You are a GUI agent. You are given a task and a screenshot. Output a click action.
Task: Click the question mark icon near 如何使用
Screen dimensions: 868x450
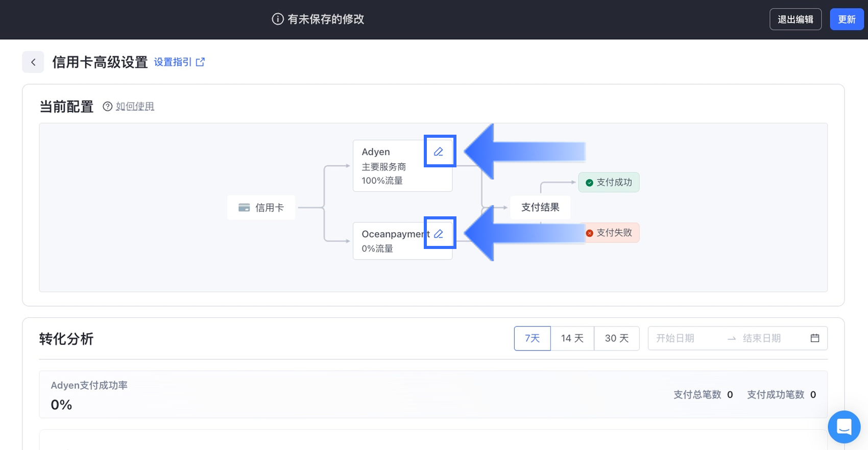[x=107, y=106]
